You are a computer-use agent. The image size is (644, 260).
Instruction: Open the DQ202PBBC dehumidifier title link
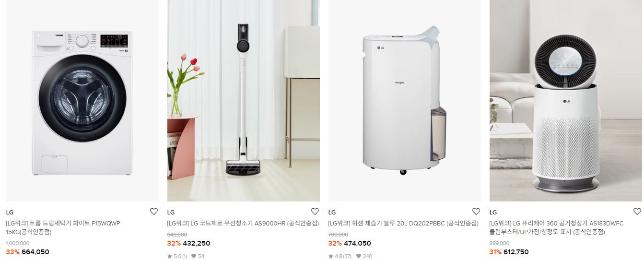[x=403, y=224]
